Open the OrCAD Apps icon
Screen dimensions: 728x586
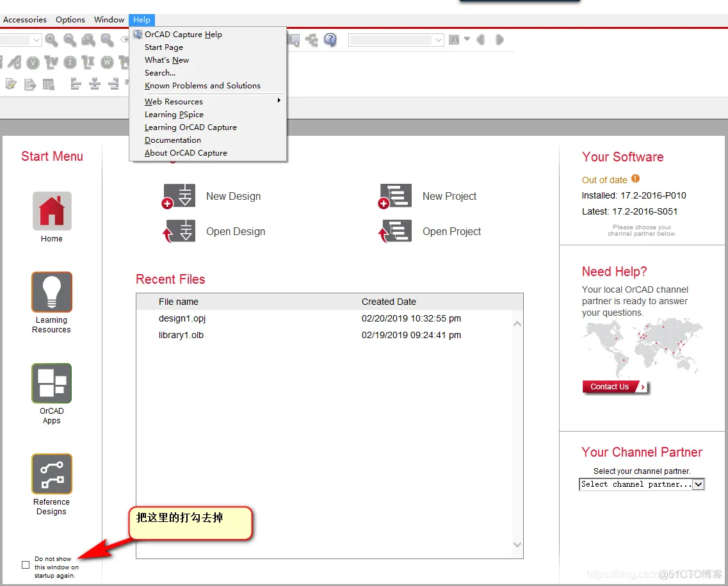click(51, 383)
